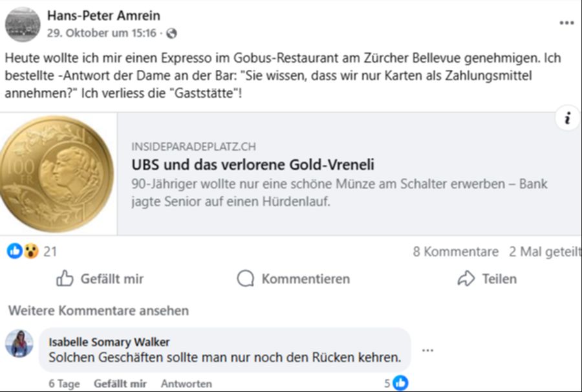The height and width of the screenshot is (392, 582).
Task: Click the thumbs-up Gefällt mir icon
Action: point(65,279)
